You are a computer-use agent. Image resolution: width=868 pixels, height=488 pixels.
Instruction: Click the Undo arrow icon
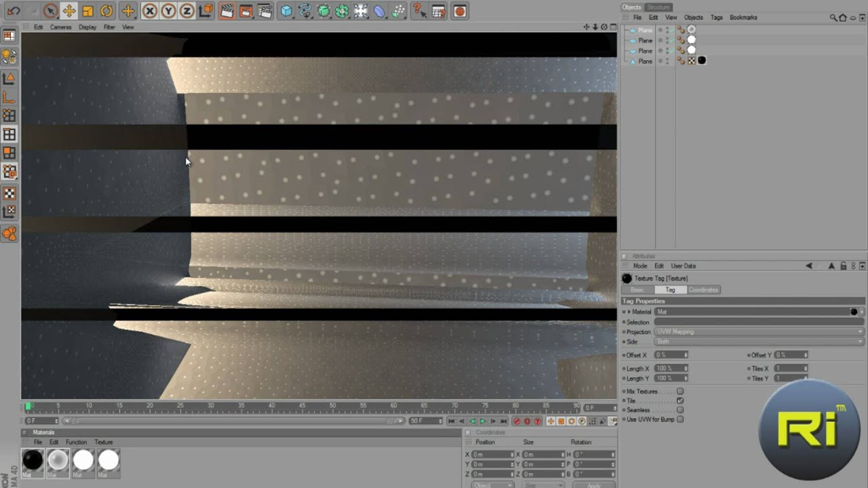pos(14,11)
